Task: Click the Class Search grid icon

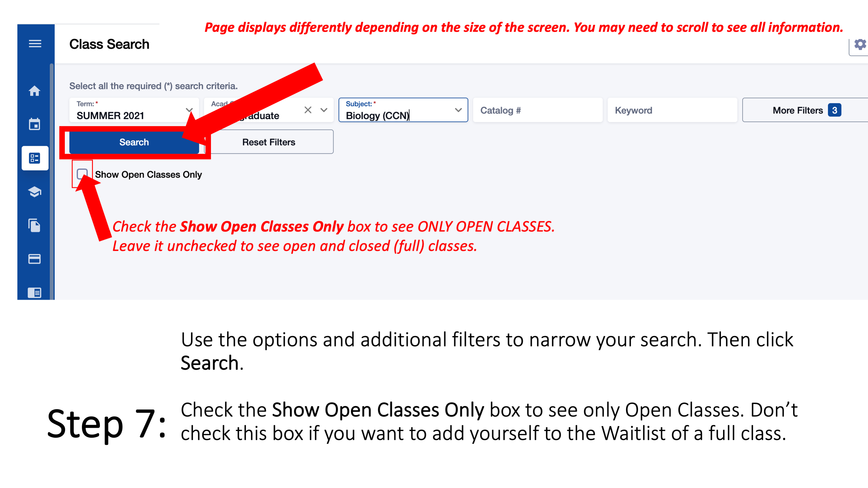Action: pos(34,158)
